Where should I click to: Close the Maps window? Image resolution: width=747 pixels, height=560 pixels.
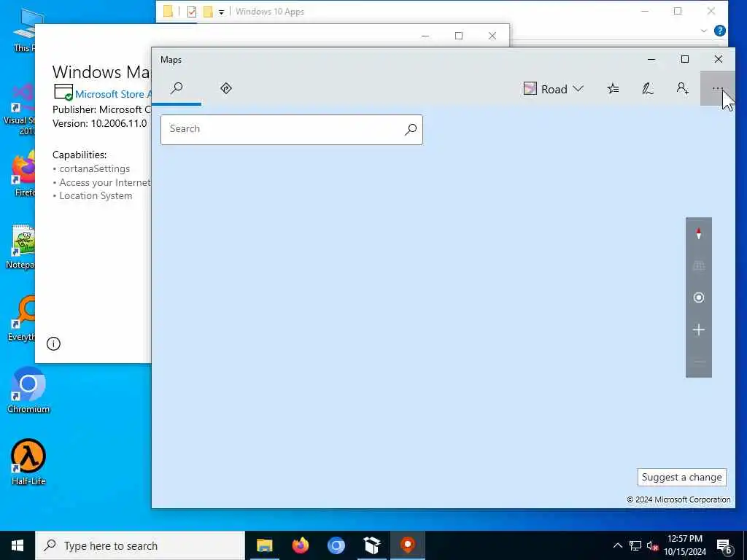pos(718,59)
